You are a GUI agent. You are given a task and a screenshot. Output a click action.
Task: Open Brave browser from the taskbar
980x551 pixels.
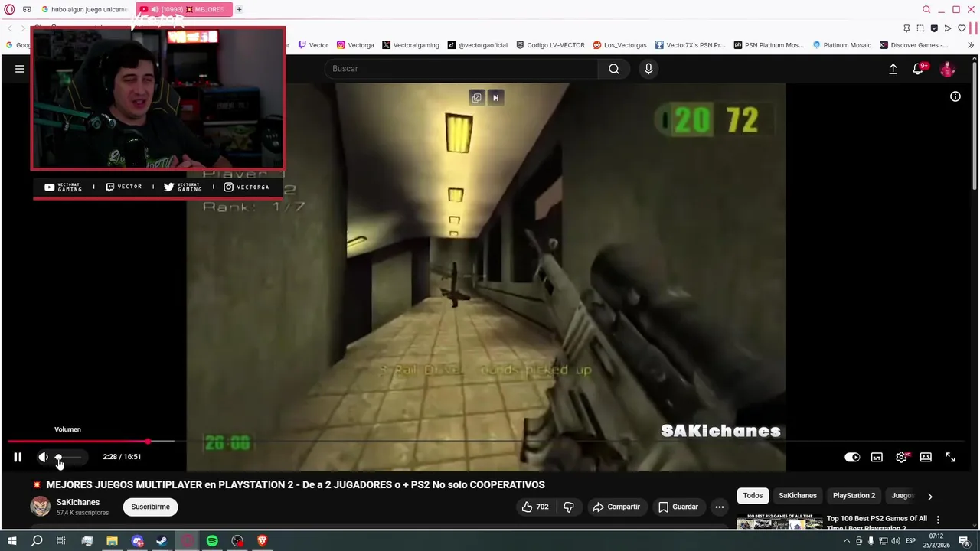tap(263, 541)
